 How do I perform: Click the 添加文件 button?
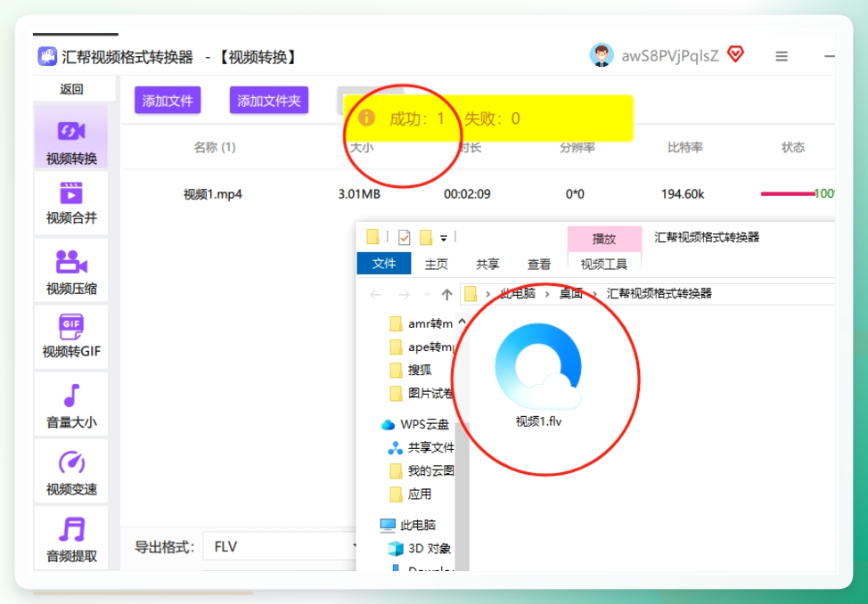click(168, 100)
